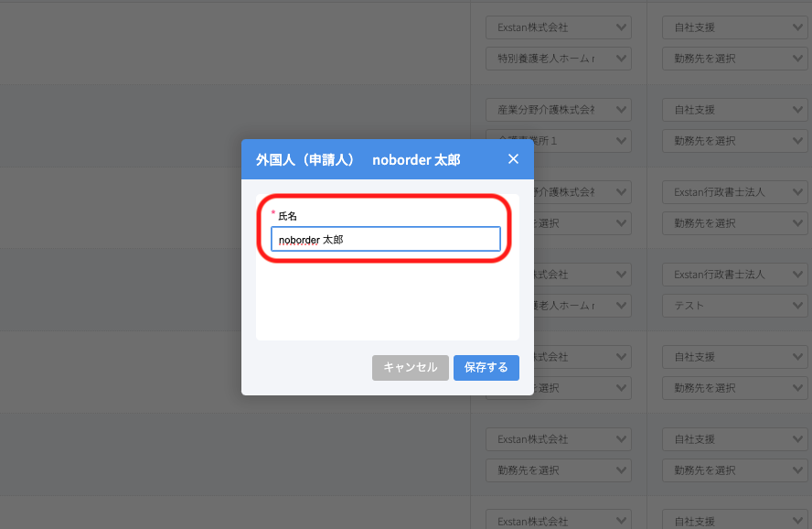Expand the topmost 自社支援 dropdown

tap(734, 27)
